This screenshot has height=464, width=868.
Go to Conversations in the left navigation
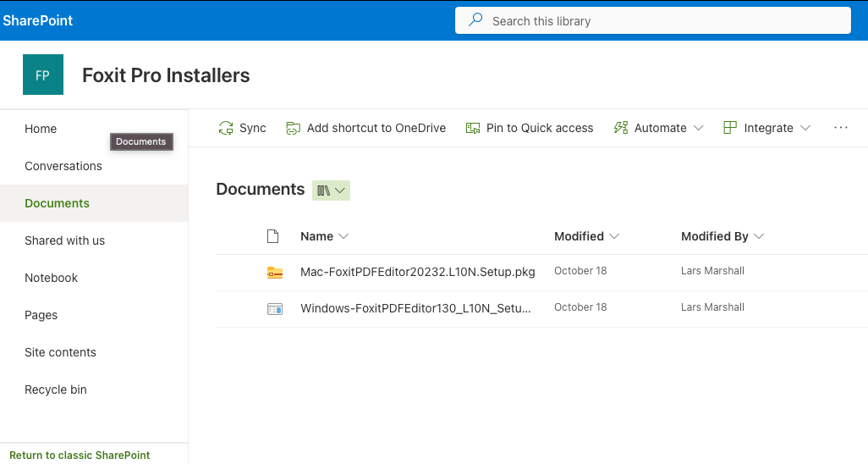tap(63, 166)
